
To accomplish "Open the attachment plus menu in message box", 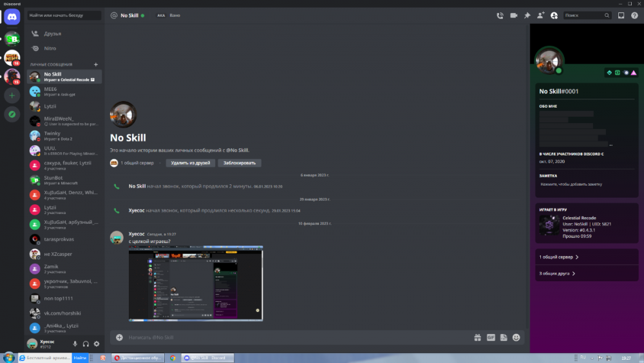I will pyautogui.click(x=119, y=337).
